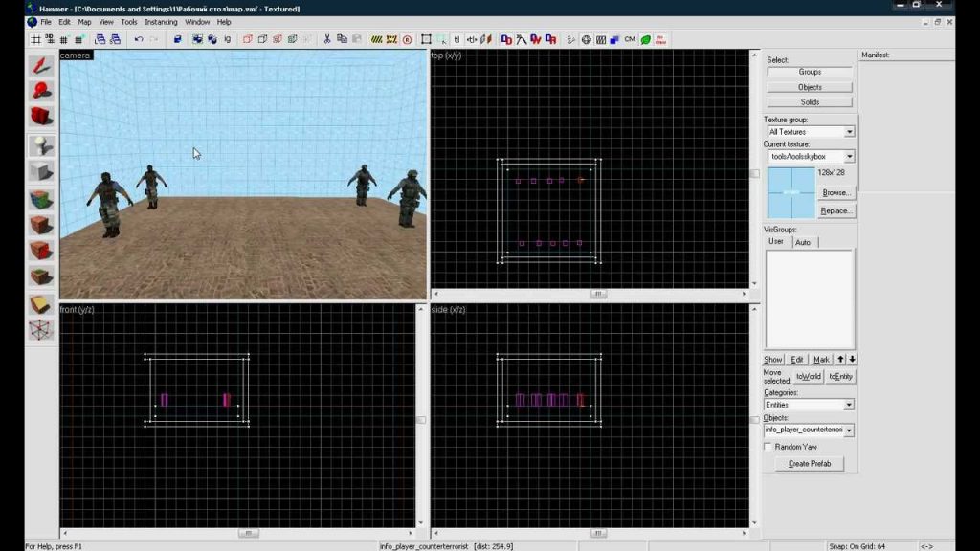Click the Cut scissors icon
The width and height of the screenshot is (980, 551).
click(x=327, y=39)
